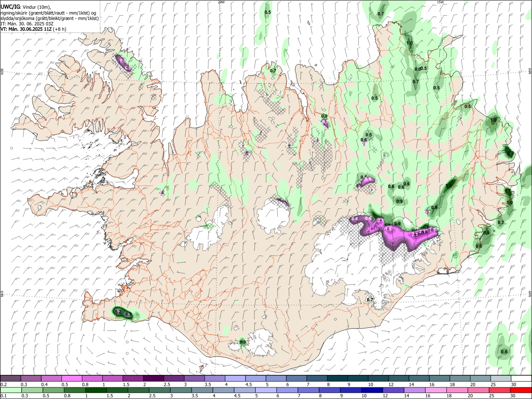This screenshot has height=399, width=532.
Task: Pick the dark navy swatch between rain 10 and 12
Action: pos(371,390)
